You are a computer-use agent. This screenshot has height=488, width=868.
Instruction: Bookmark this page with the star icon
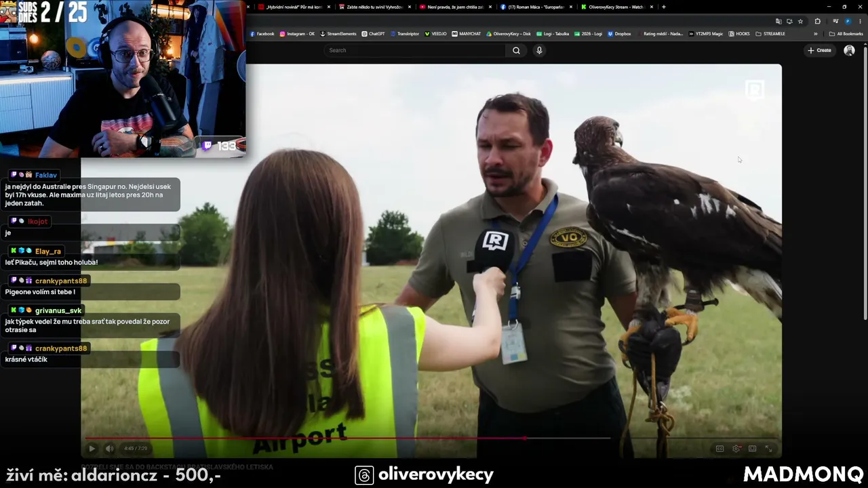pos(800,21)
